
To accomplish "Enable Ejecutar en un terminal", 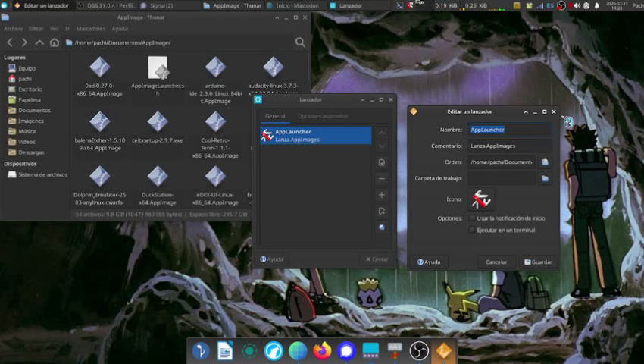I will [x=472, y=230].
